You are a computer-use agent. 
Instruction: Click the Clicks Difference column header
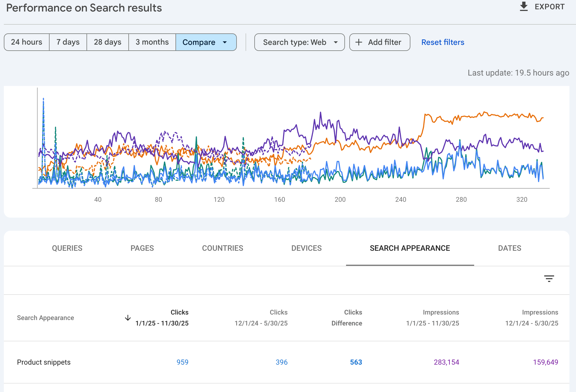click(347, 318)
